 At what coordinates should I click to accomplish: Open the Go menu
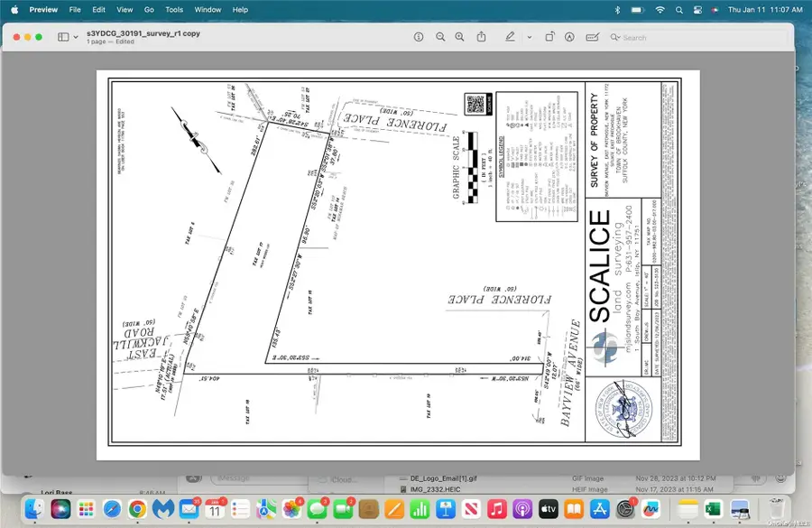click(x=149, y=10)
